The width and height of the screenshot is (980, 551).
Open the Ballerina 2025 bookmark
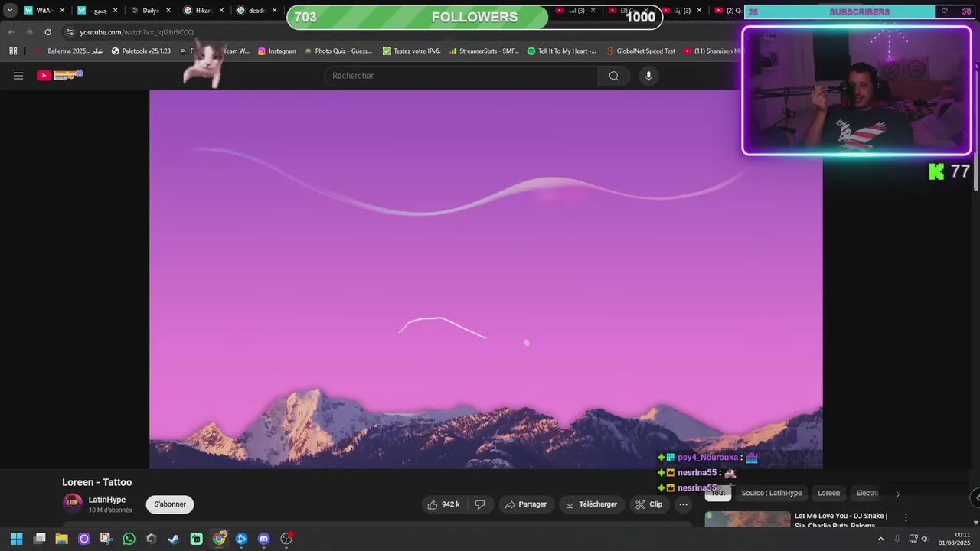click(x=69, y=51)
